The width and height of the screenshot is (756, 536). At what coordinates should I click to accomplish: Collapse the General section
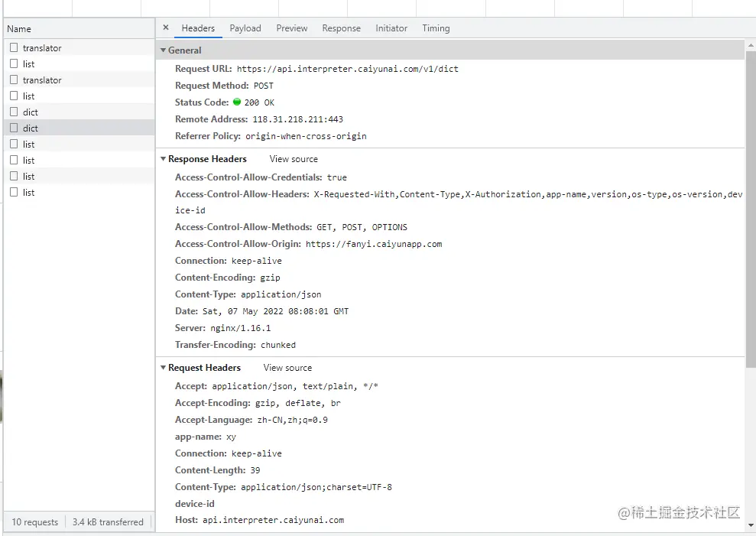coord(163,50)
